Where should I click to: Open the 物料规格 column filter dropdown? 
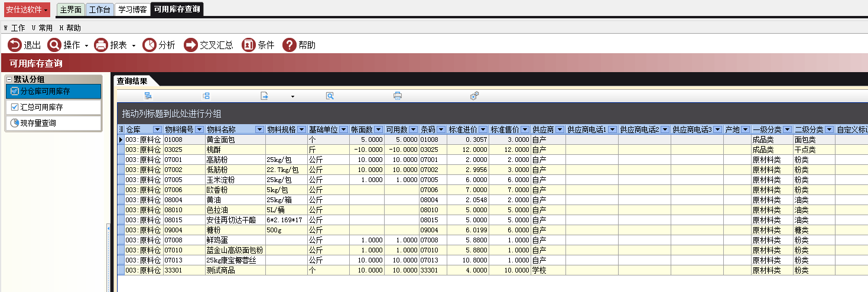(301, 129)
